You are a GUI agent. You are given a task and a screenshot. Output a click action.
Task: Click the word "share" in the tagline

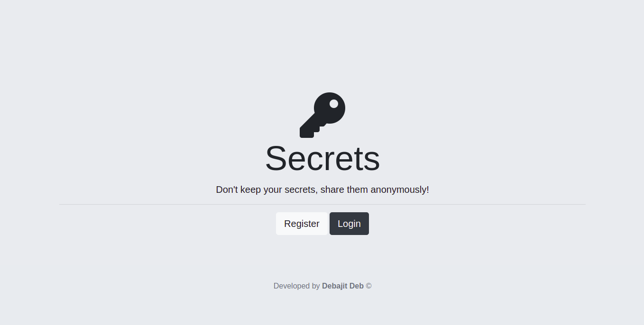tap(332, 190)
